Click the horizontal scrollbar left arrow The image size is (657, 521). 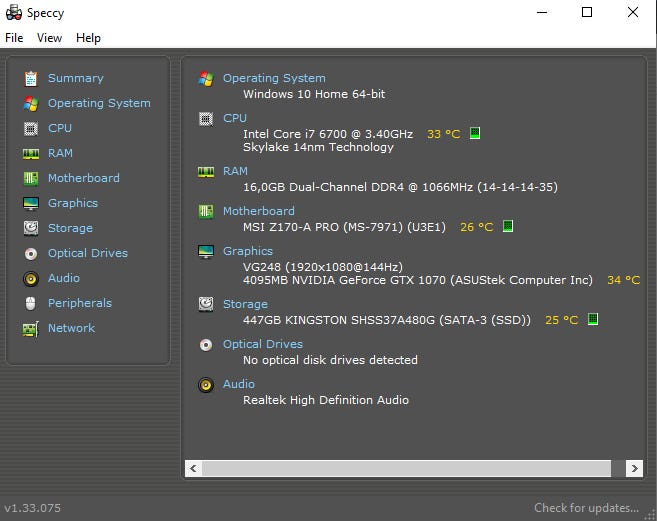click(x=195, y=468)
